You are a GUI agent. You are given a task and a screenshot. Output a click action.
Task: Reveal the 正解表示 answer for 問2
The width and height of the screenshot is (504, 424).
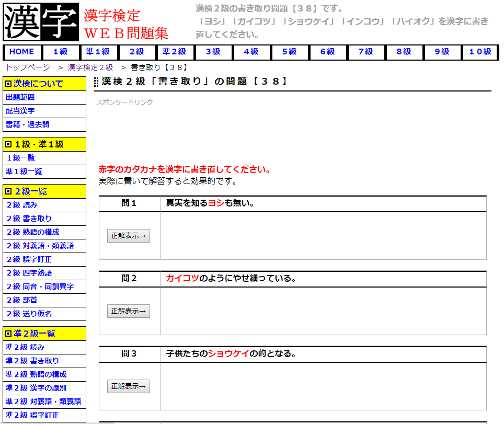(129, 311)
